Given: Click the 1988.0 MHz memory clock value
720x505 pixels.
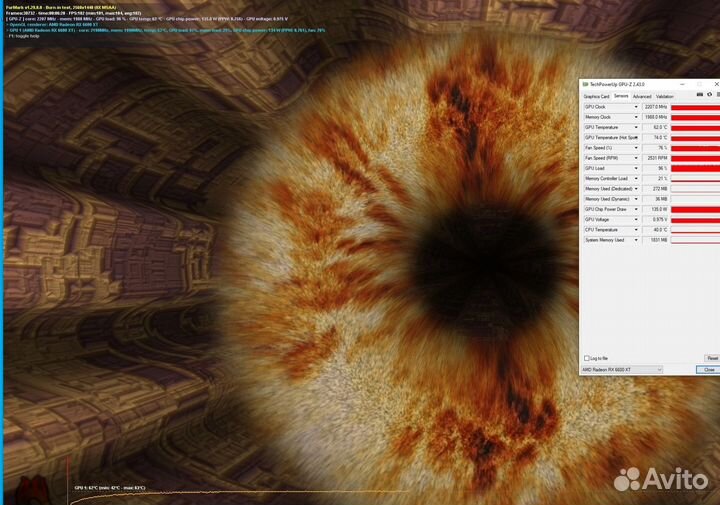Looking at the screenshot, I should (x=655, y=118).
